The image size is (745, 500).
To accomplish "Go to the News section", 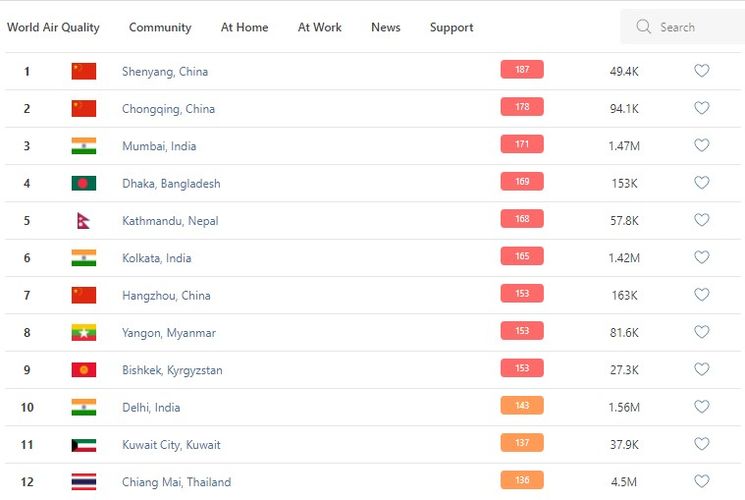I will (385, 27).
